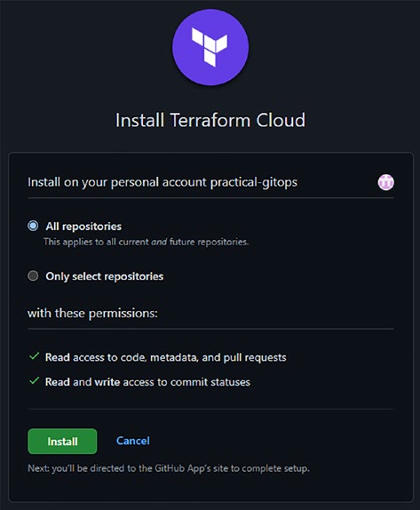Click the green Install button
The height and width of the screenshot is (510, 420).
[62, 441]
